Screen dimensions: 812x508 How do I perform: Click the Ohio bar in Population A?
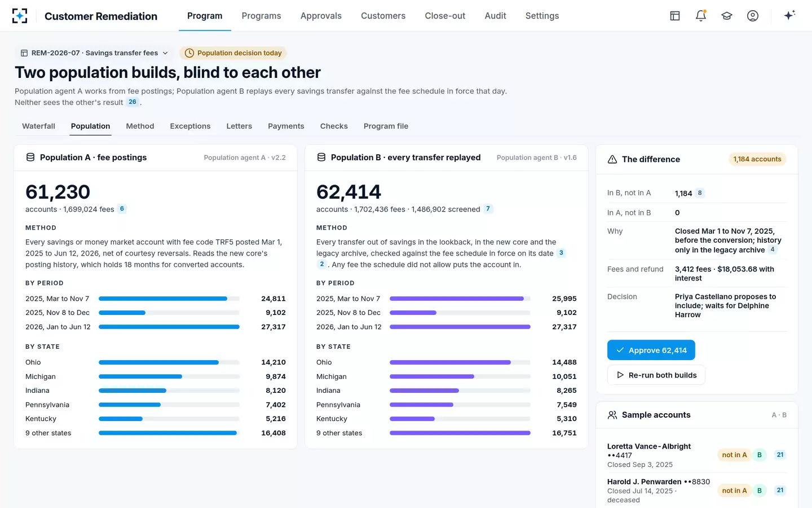click(169, 362)
